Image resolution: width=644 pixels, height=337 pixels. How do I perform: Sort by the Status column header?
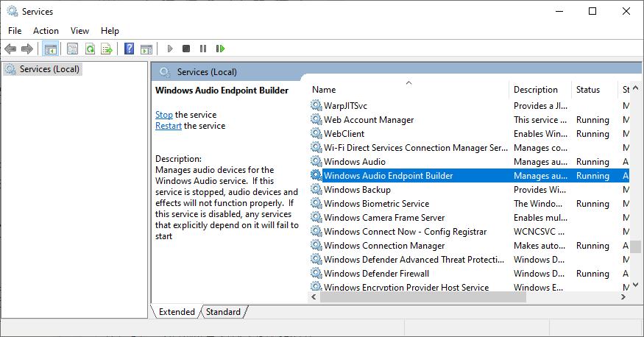(x=594, y=90)
